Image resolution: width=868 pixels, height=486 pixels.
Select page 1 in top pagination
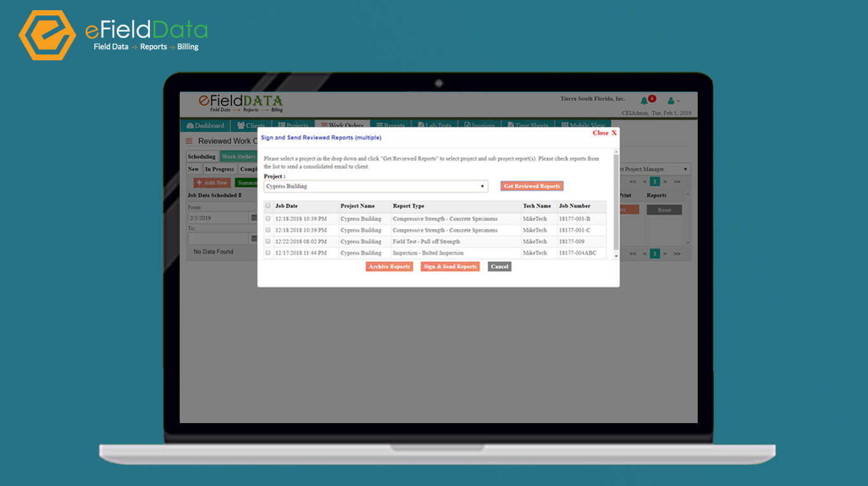(x=654, y=182)
